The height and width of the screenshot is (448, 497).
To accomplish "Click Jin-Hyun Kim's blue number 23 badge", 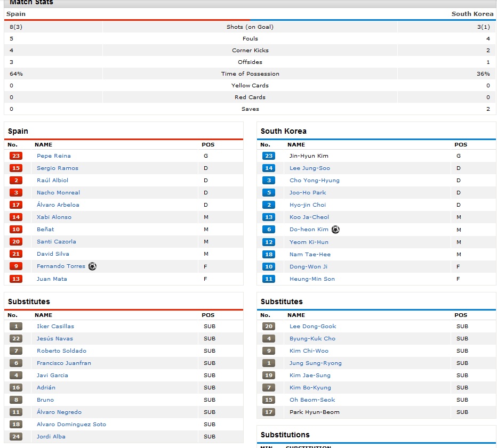I will click(269, 156).
